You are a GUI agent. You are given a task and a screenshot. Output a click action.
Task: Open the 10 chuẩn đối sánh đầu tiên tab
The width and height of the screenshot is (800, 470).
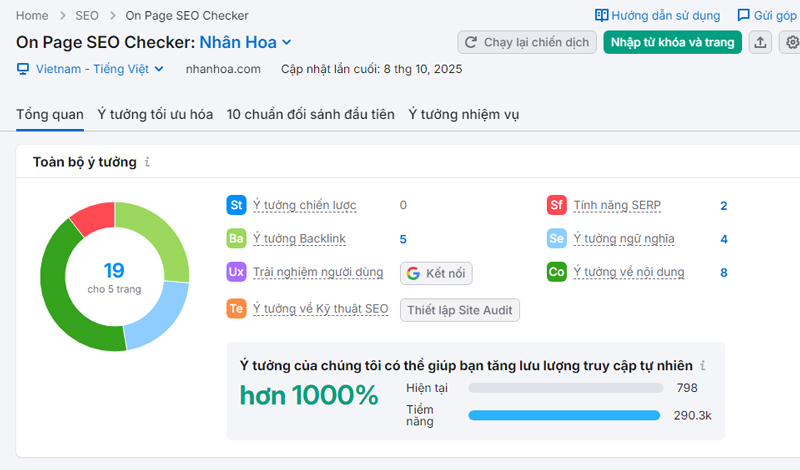(x=310, y=114)
